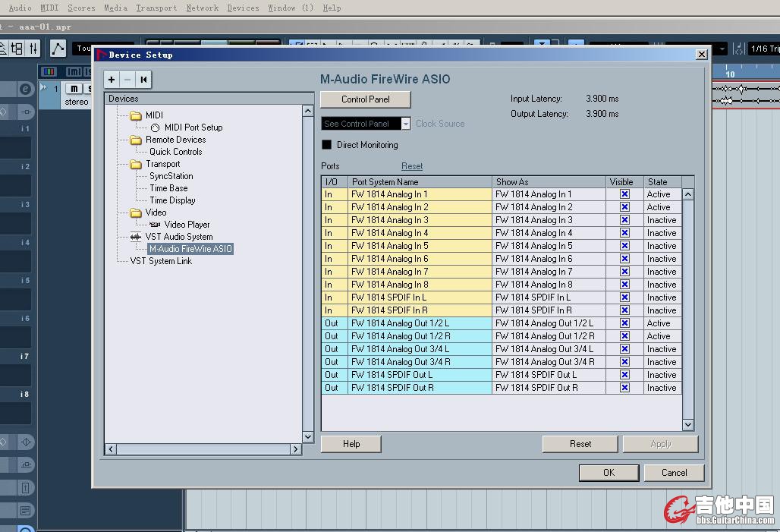Toggle Visible checkbox for FW 1814 Analog In 8
Screen dimensions: 780x532
(x=624, y=285)
